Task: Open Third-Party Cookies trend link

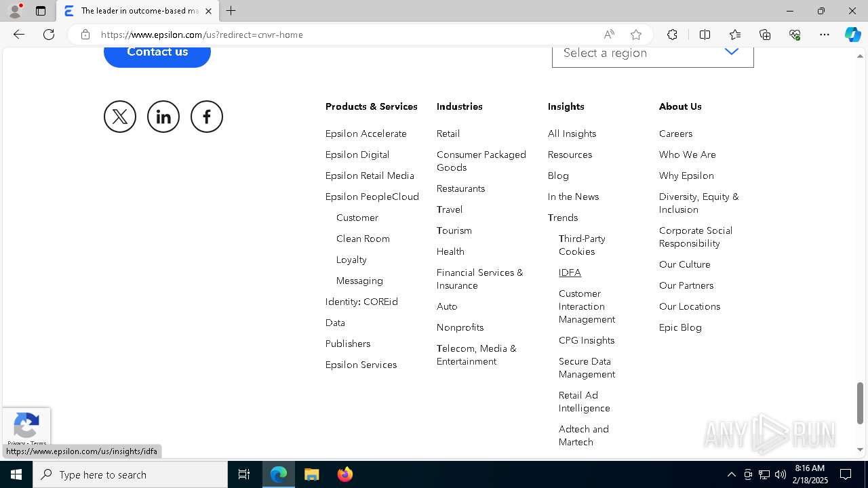Action: pos(582,245)
